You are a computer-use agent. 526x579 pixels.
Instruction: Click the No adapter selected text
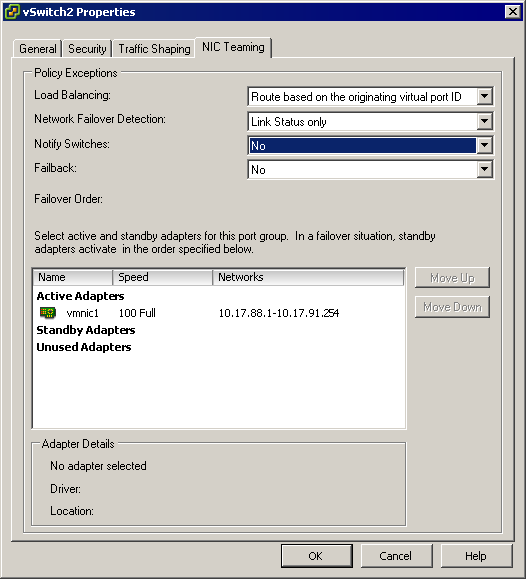coord(98,466)
